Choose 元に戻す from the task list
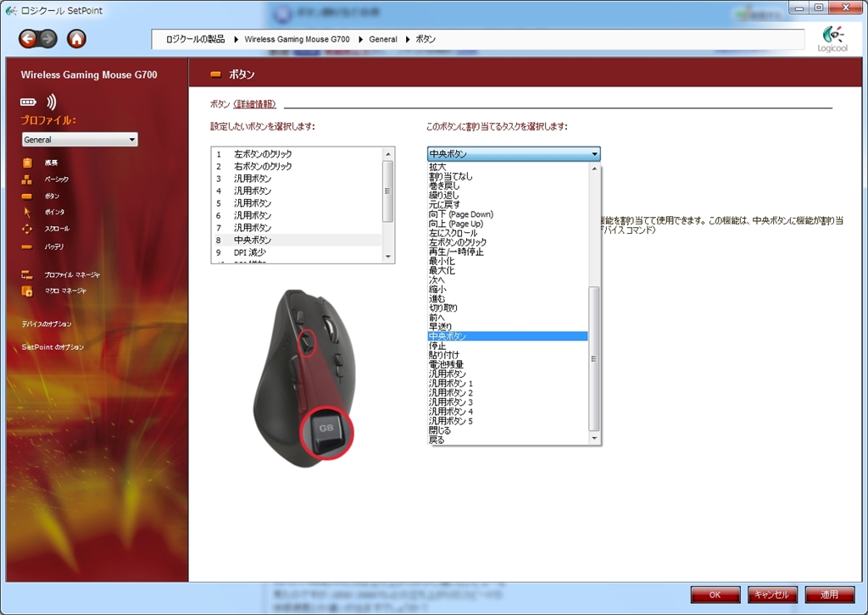868x615 pixels. coord(508,205)
